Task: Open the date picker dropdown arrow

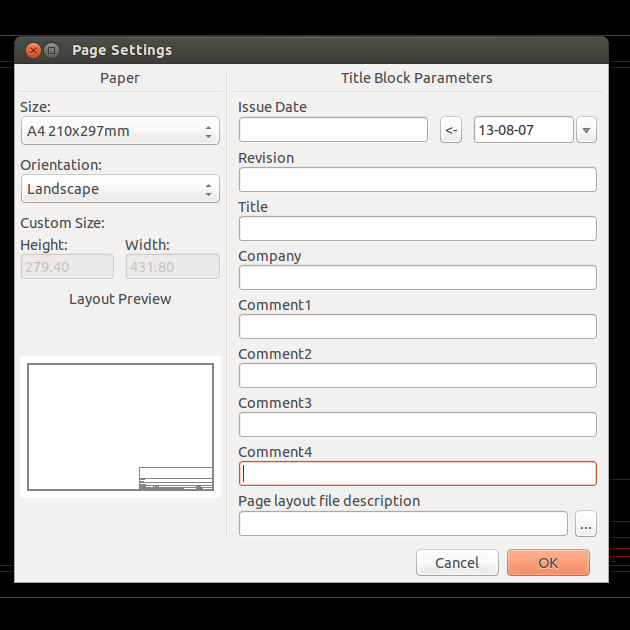Action: pyautogui.click(x=587, y=130)
